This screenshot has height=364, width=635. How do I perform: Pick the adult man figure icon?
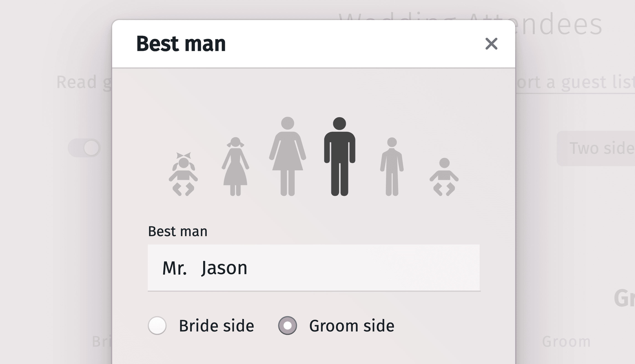[x=339, y=156]
